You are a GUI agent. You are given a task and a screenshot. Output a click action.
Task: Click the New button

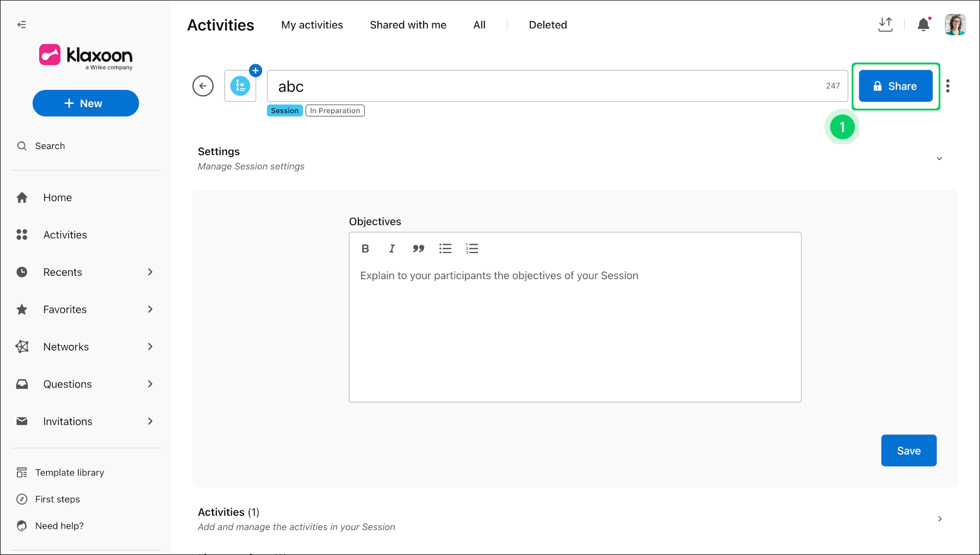click(x=86, y=103)
